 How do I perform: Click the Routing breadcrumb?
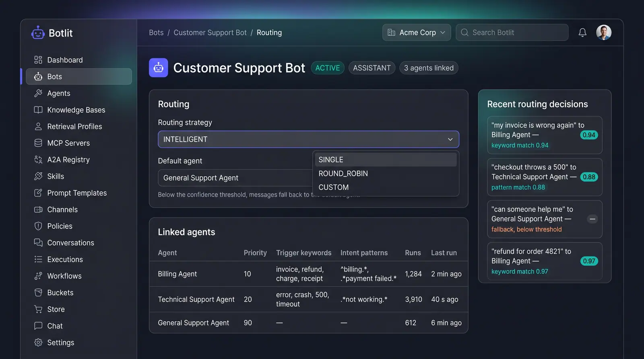click(269, 33)
